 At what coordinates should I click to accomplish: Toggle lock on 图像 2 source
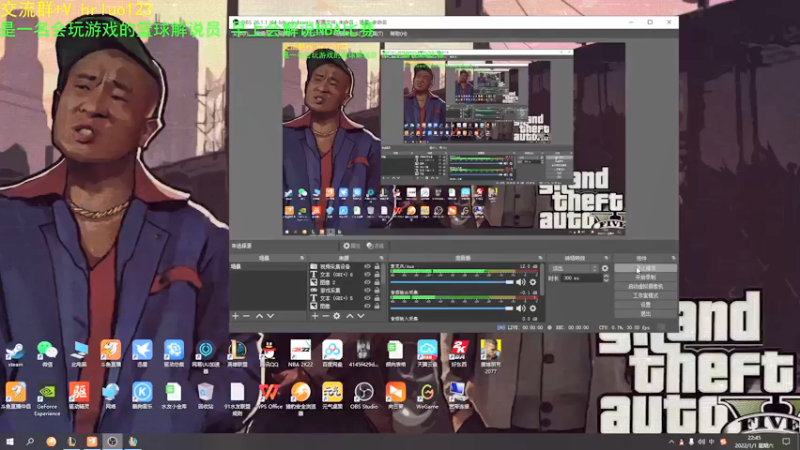point(377,282)
